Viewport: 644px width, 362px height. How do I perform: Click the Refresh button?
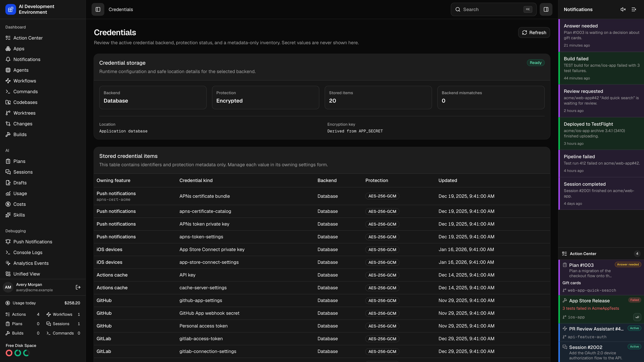pyautogui.click(x=534, y=33)
